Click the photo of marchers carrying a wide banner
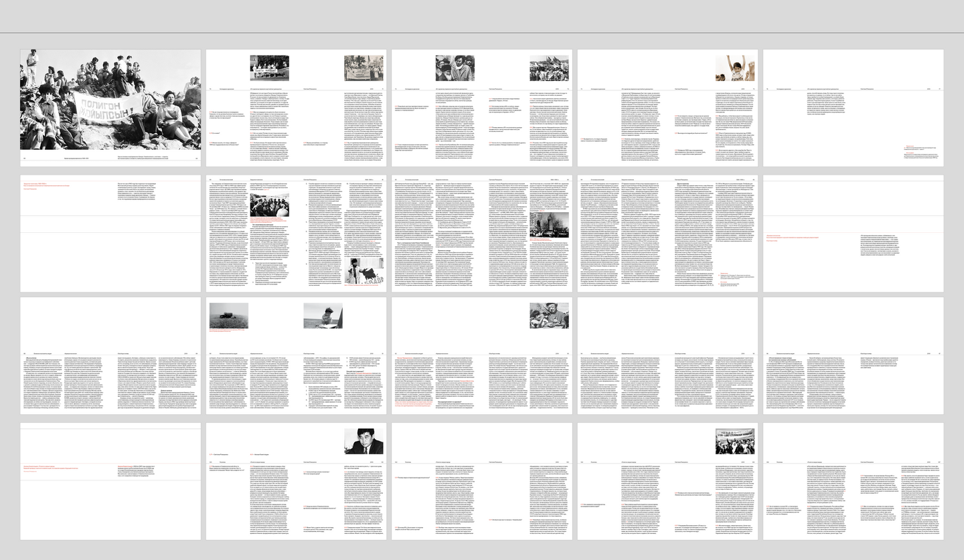 [364, 68]
